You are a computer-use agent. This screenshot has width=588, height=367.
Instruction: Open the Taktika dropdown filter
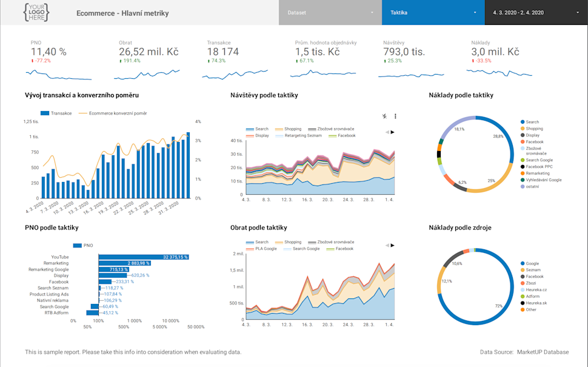[x=433, y=12]
